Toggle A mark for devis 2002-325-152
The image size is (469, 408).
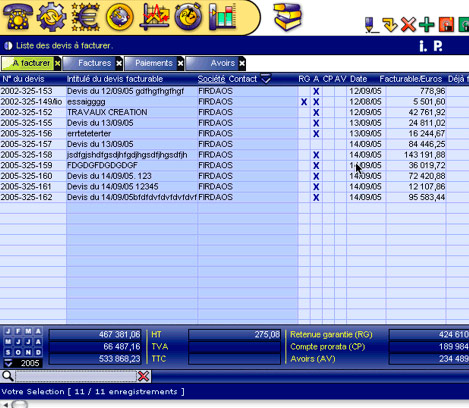(316, 112)
